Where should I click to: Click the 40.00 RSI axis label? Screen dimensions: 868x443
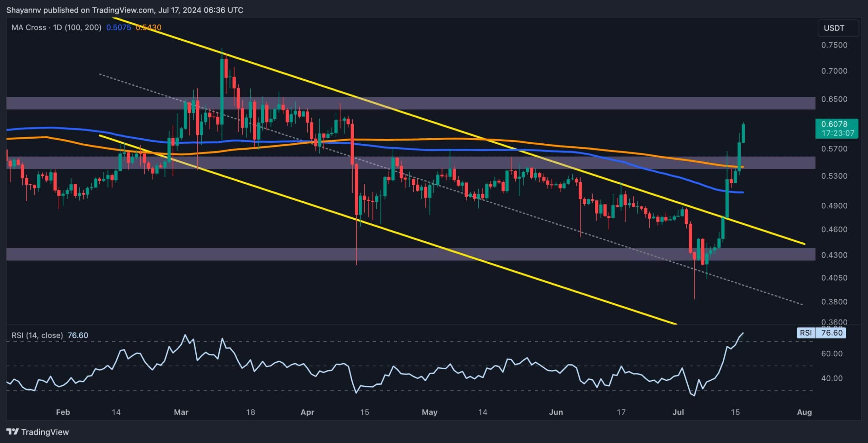tap(831, 378)
